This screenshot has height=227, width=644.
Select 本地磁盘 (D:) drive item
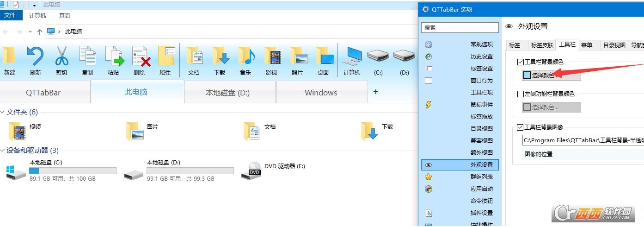point(178,170)
